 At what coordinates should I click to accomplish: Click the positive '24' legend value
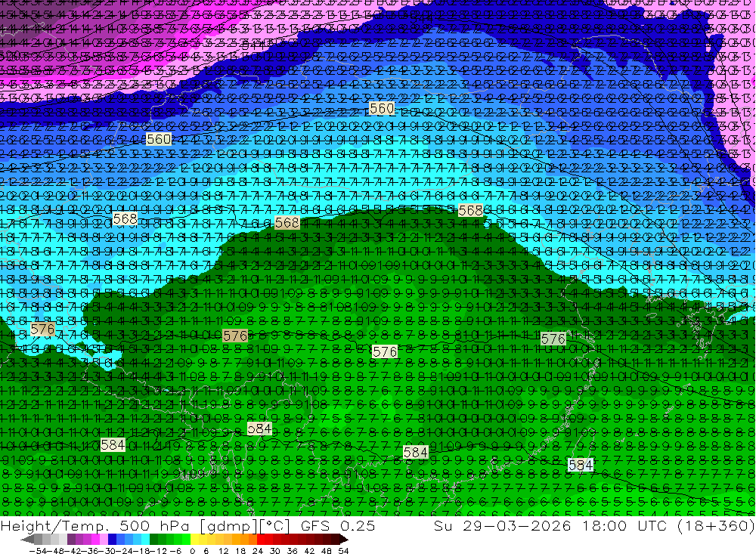258,551
